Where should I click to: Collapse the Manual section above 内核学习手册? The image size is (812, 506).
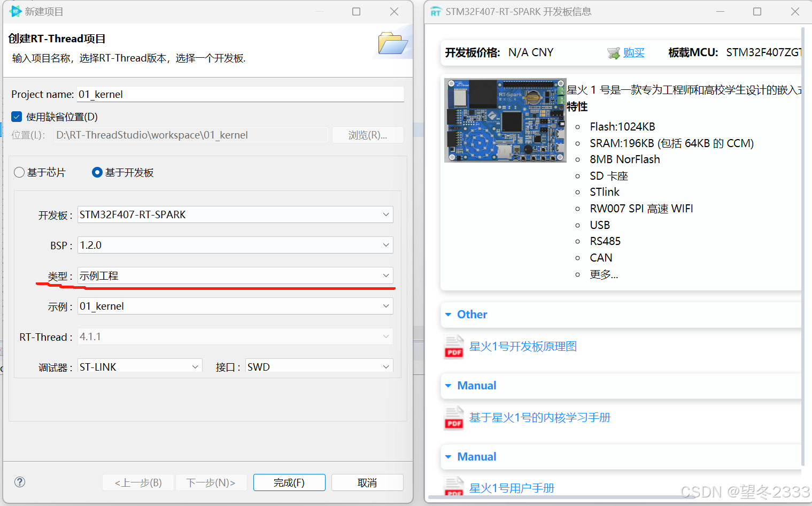click(x=448, y=386)
